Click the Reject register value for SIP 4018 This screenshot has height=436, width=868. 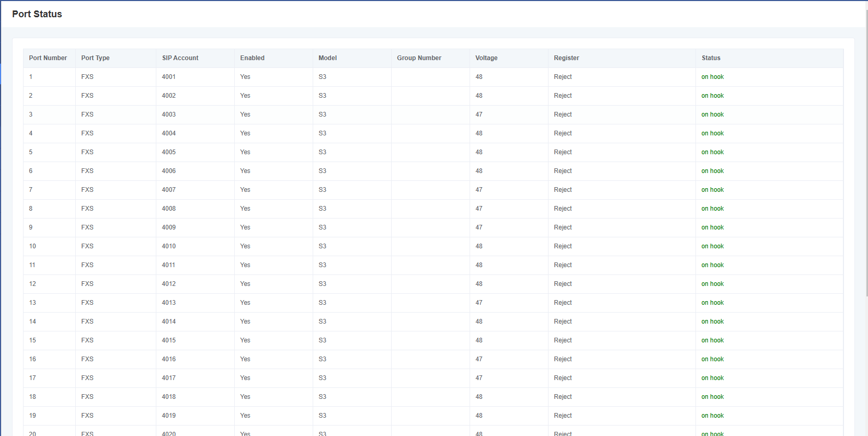tap(563, 397)
